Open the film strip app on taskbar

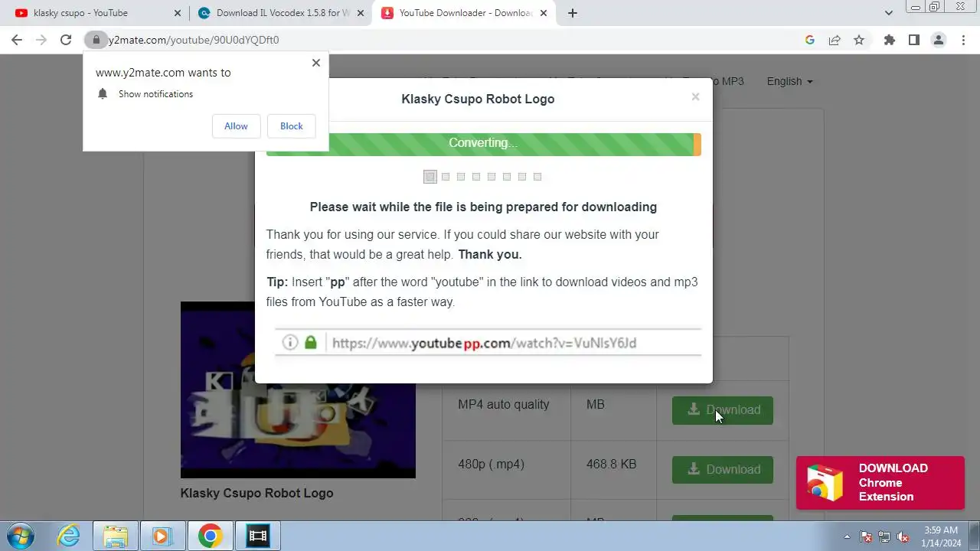pyautogui.click(x=258, y=536)
